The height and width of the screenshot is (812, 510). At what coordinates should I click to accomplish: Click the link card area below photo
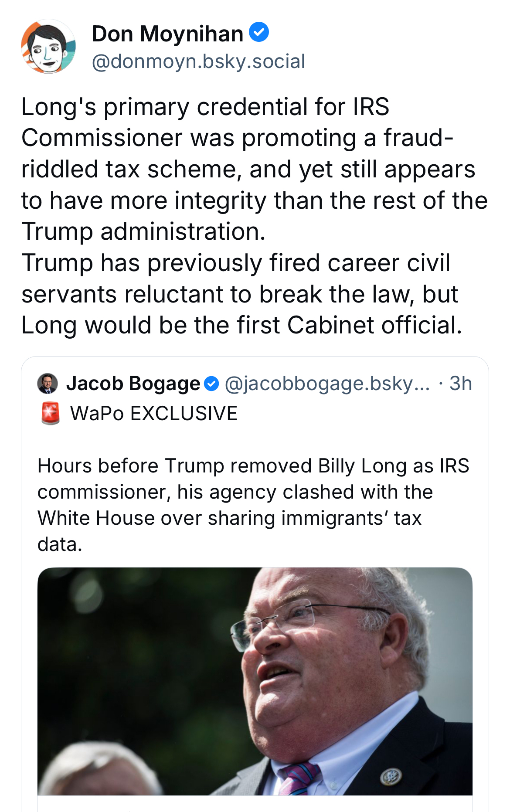click(255, 804)
